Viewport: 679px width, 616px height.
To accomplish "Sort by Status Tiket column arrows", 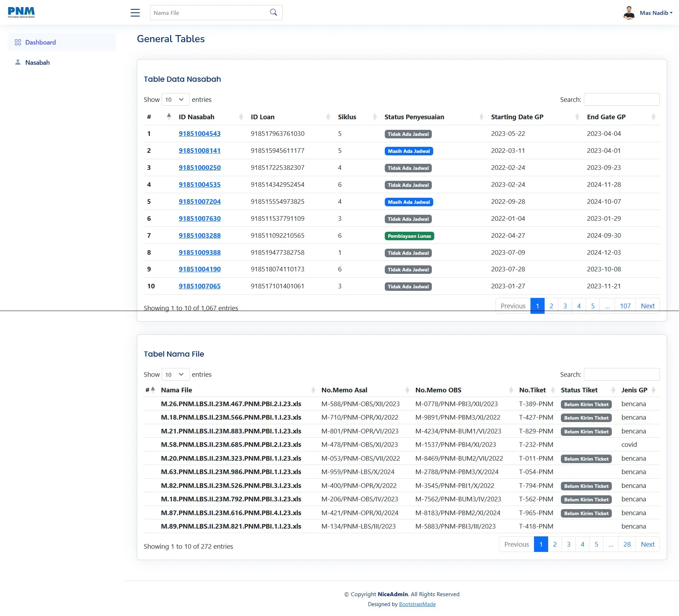I will (x=613, y=390).
